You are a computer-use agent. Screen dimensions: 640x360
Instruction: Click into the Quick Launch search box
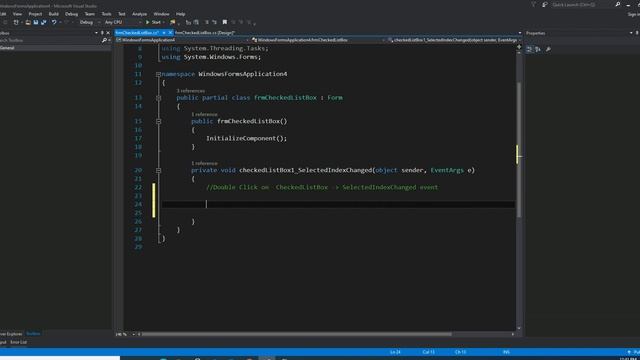pyautogui.click(x=582, y=4)
